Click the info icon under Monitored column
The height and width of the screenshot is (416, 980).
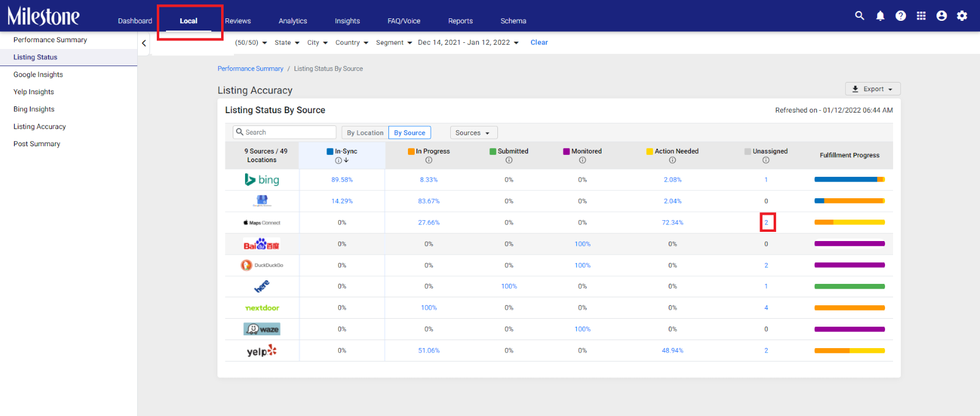[582, 160]
